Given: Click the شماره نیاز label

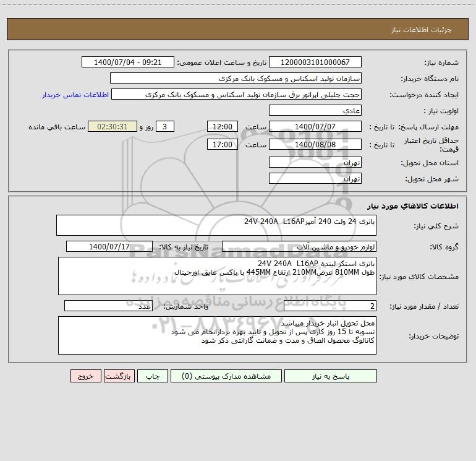Looking at the screenshot, I should click(441, 63).
